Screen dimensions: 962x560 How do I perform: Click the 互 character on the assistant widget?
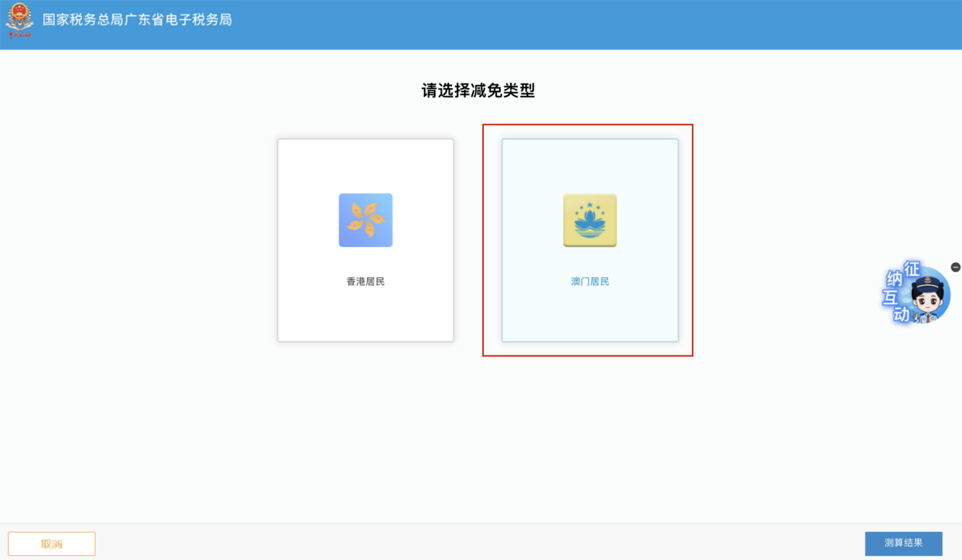tap(890, 298)
